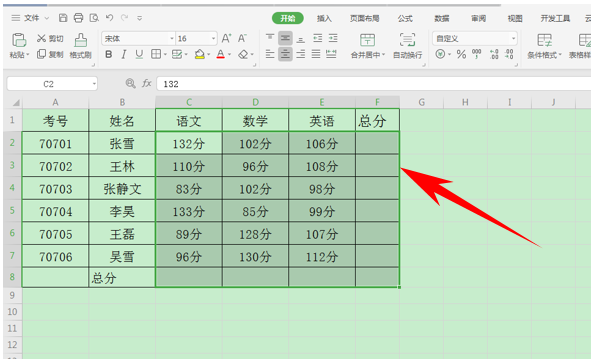Image resolution: width=591 pixels, height=362 pixels.
Task: Select the Format Painter brush icon
Action: [x=81, y=46]
